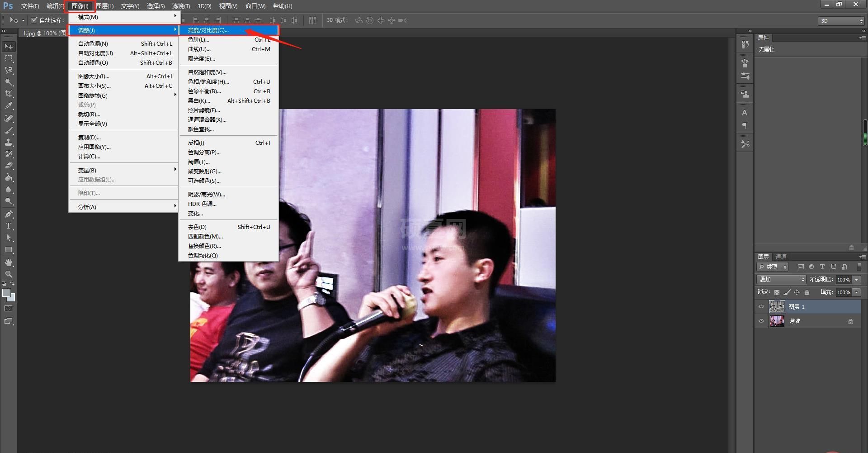
Task: Select the History Brush tool
Action: (x=9, y=154)
